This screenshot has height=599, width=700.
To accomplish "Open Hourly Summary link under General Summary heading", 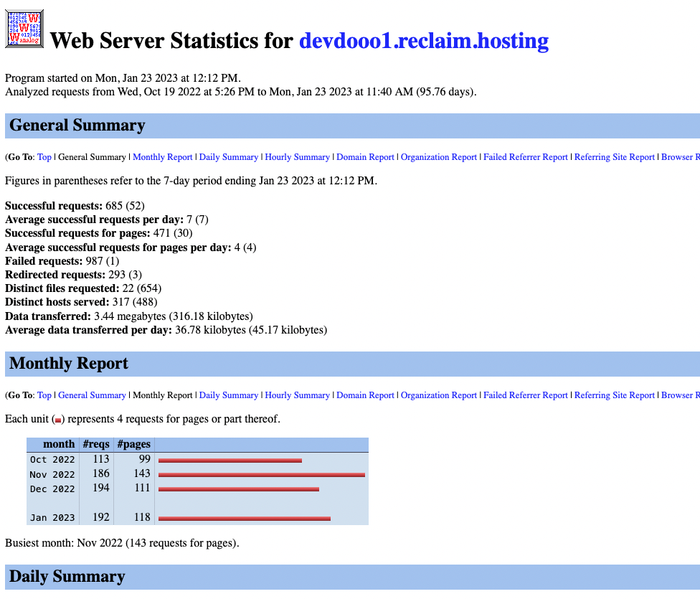I will pyautogui.click(x=298, y=157).
